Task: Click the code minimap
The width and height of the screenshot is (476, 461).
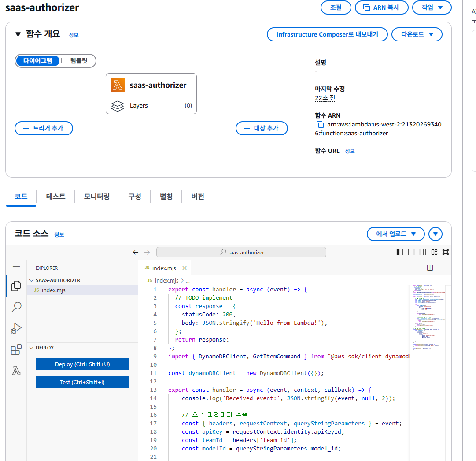Action: (x=428, y=318)
